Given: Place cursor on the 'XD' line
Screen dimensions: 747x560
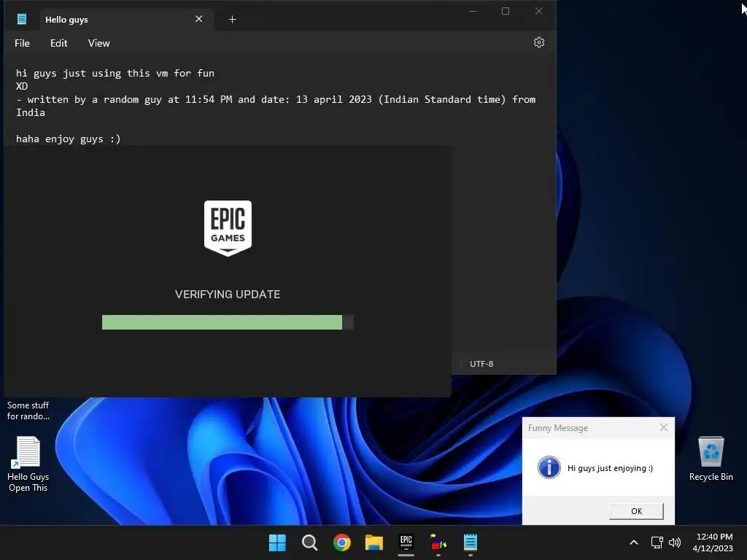Looking at the screenshot, I should pos(22,86).
